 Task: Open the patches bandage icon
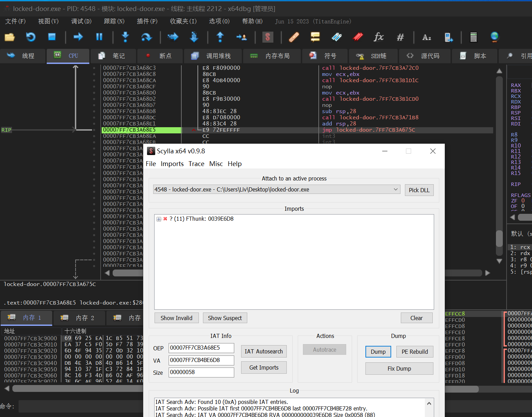pyautogui.click(x=294, y=37)
